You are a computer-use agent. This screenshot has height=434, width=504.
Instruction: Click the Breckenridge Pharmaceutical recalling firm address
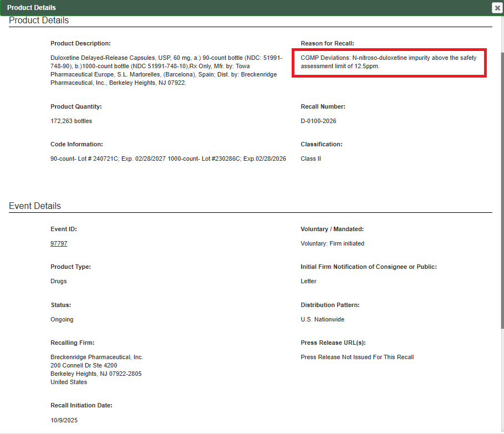(96, 370)
